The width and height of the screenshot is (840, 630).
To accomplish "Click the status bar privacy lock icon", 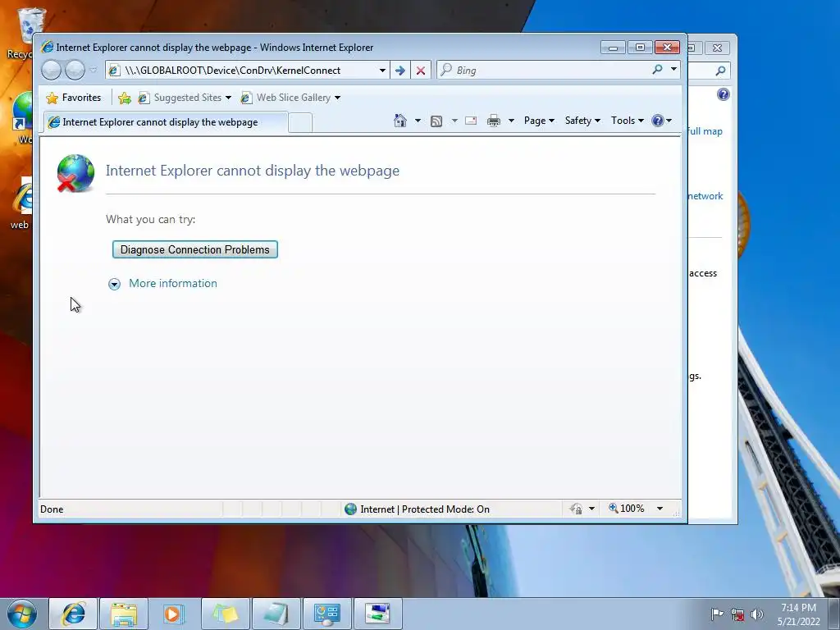I will pyautogui.click(x=577, y=509).
